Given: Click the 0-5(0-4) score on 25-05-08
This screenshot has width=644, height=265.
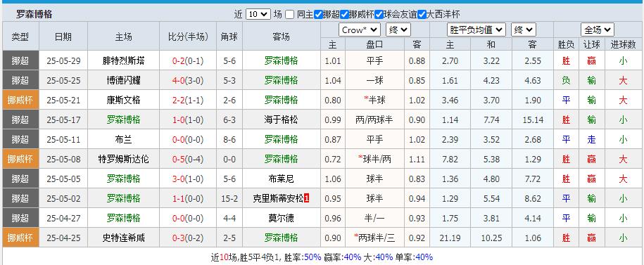Looking at the screenshot, I should tap(188, 159).
